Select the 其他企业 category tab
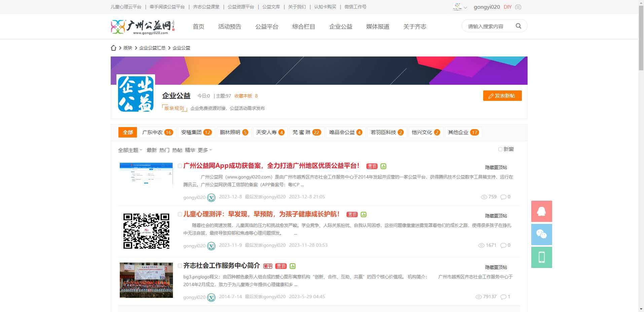This screenshot has width=644, height=312. (x=463, y=132)
